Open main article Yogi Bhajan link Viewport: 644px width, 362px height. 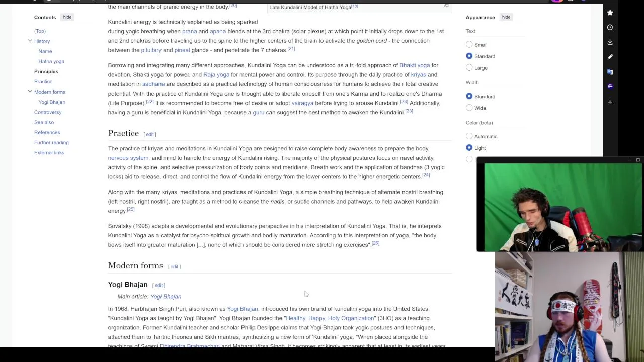click(x=166, y=297)
